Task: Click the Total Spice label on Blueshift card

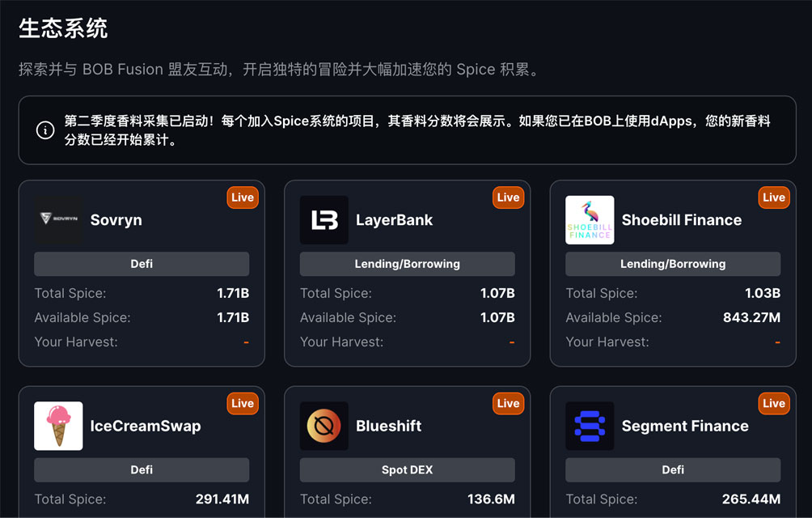Action: point(336,499)
